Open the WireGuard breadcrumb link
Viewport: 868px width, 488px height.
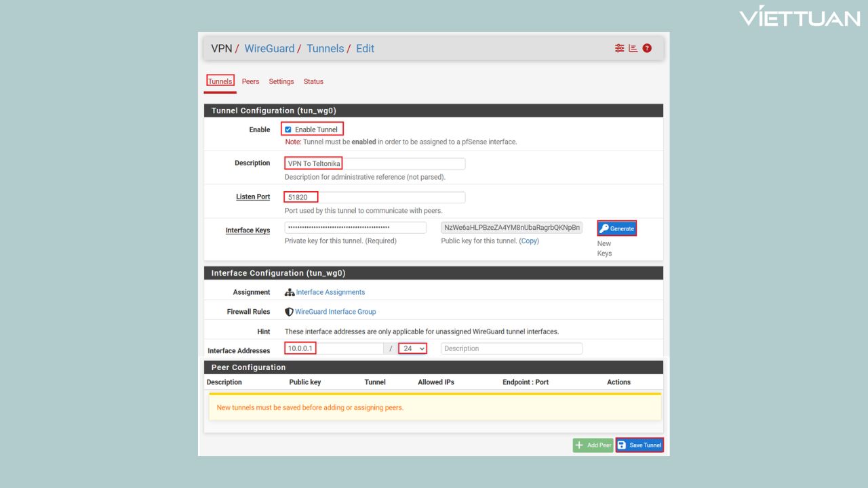coord(269,49)
